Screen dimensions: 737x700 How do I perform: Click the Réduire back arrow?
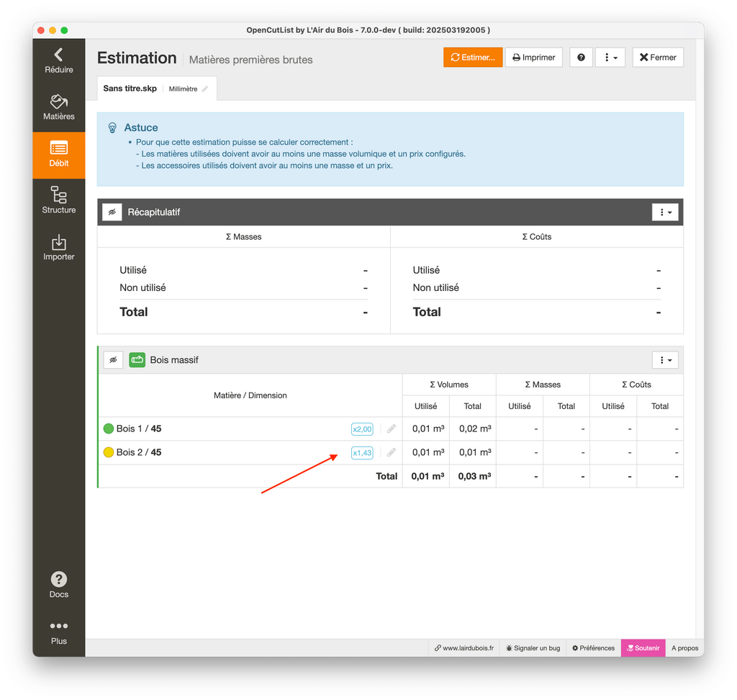(59, 60)
